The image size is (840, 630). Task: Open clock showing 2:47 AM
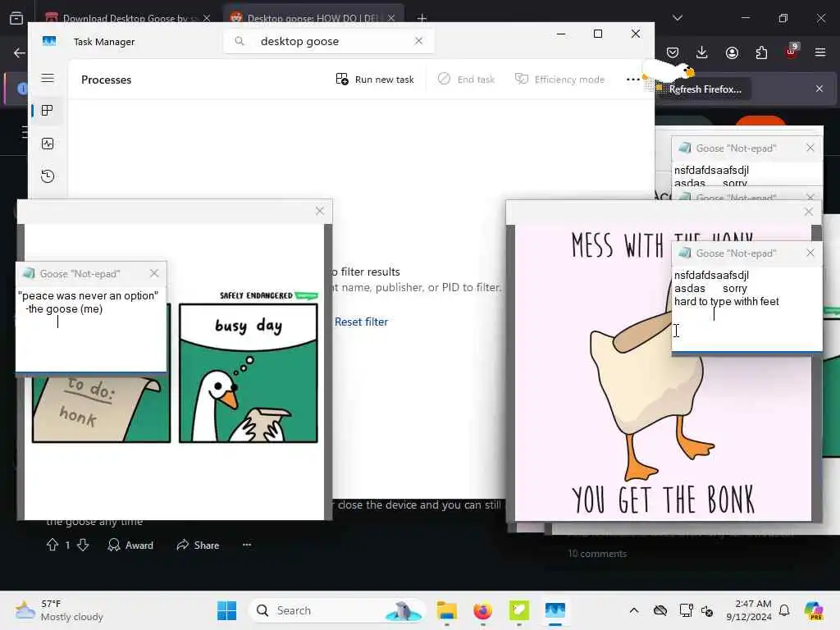coord(749,610)
